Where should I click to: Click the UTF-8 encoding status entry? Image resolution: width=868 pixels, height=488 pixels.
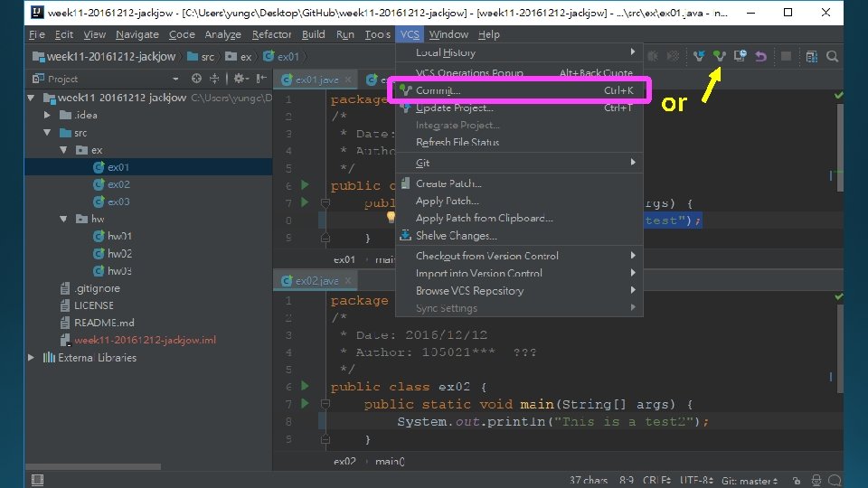tap(696, 480)
